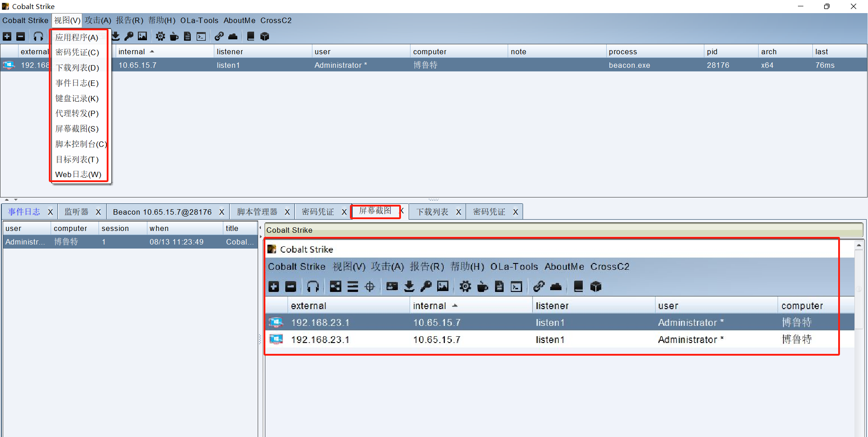Sort beacons by the pid column header
Image resolution: width=868 pixels, height=437 pixels.
click(731, 52)
